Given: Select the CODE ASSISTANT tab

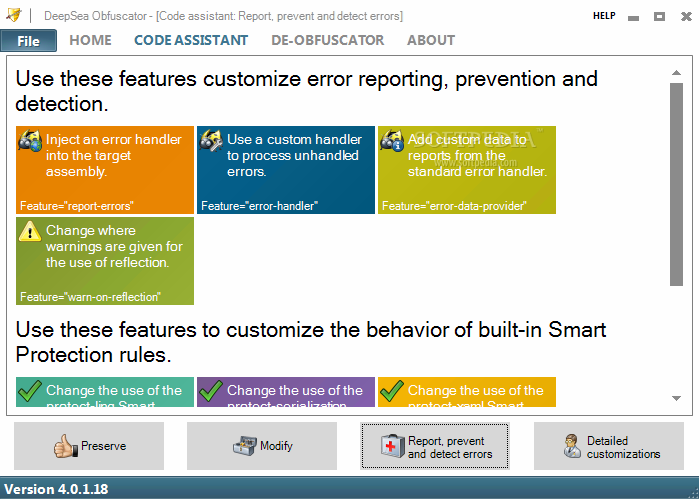Looking at the screenshot, I should pos(191,40).
